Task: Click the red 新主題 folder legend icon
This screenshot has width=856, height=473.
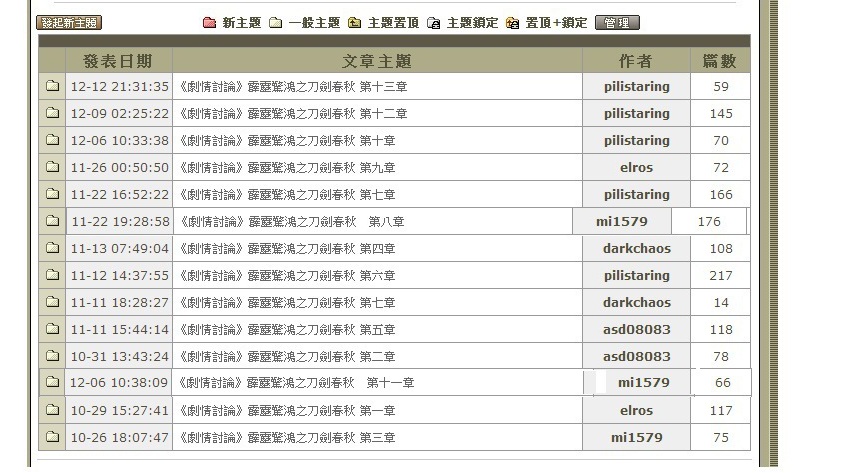Action: point(209,22)
